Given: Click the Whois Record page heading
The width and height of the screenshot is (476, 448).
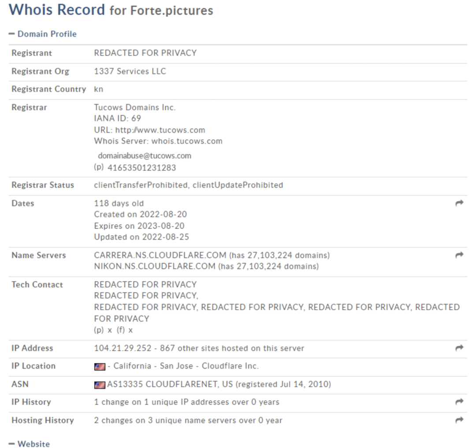Looking at the screenshot, I should click(x=57, y=9).
